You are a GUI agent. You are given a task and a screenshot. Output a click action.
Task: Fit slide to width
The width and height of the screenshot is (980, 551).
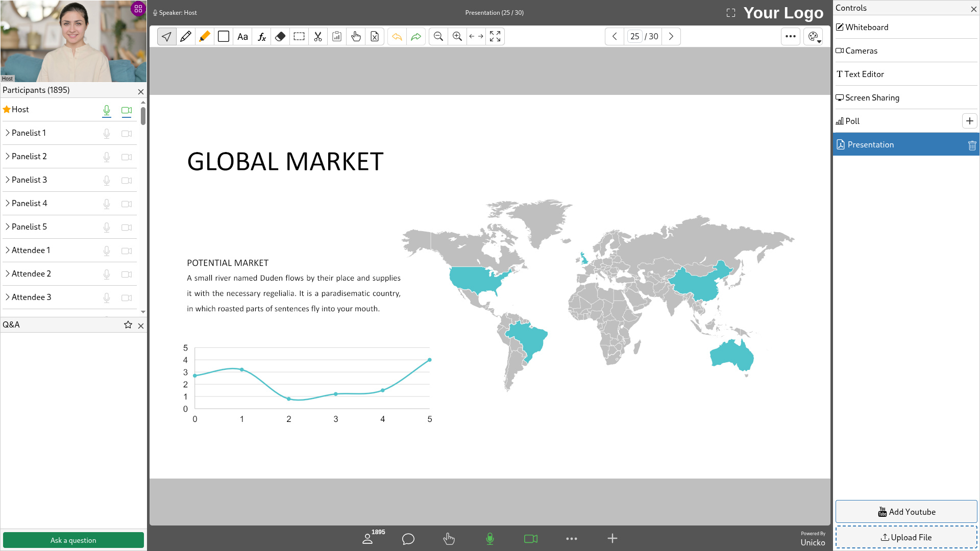coord(476,36)
